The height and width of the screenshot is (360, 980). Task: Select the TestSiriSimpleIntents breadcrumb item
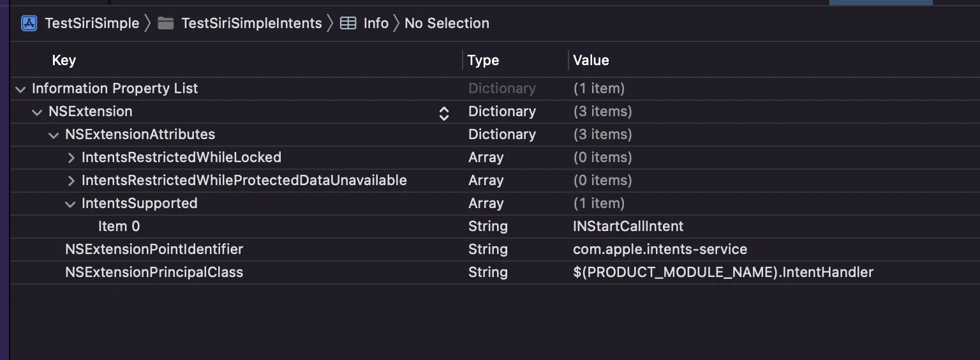pyautogui.click(x=251, y=24)
